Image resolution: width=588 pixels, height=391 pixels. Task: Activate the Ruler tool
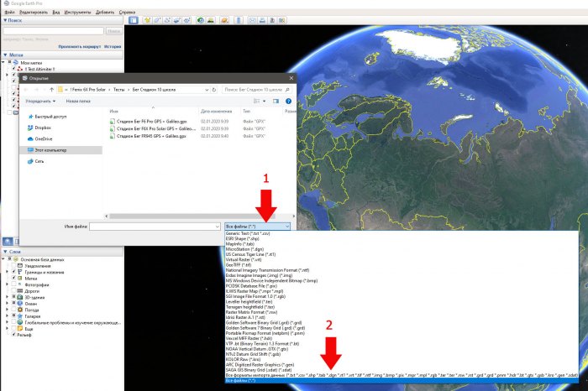239,20
